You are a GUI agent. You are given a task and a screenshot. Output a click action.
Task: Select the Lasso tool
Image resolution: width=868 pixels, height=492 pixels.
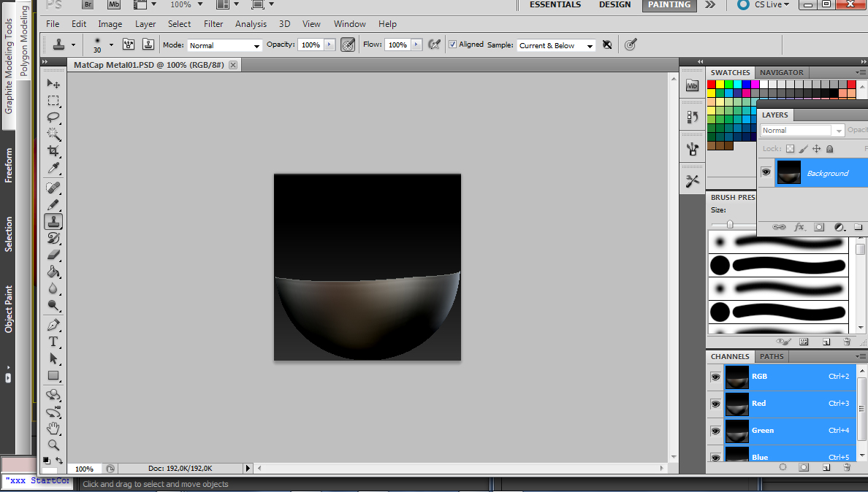[53, 118]
